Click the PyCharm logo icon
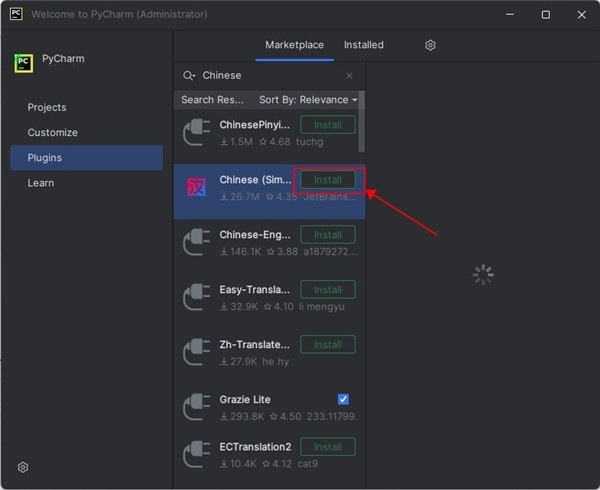 (x=24, y=63)
